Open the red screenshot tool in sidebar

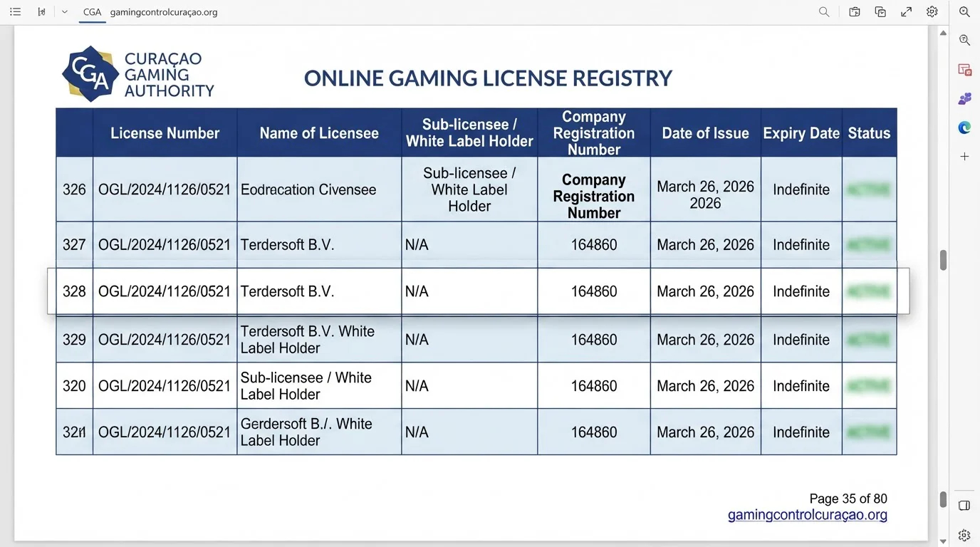point(964,70)
